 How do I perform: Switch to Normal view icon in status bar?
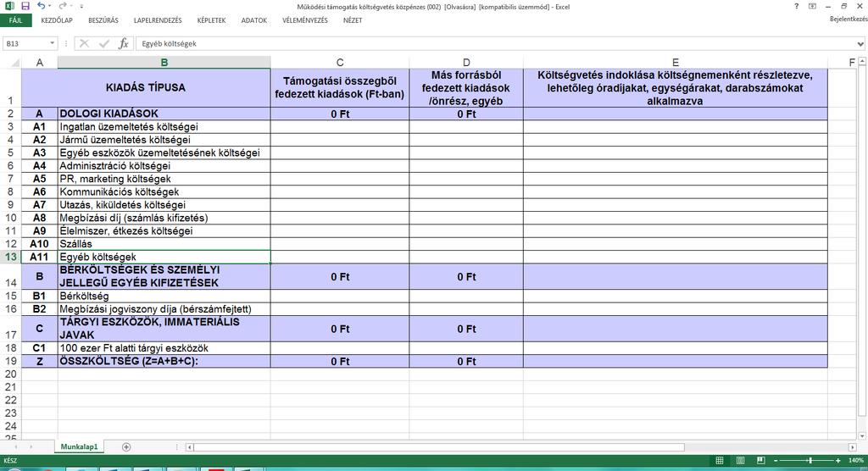click(719, 461)
